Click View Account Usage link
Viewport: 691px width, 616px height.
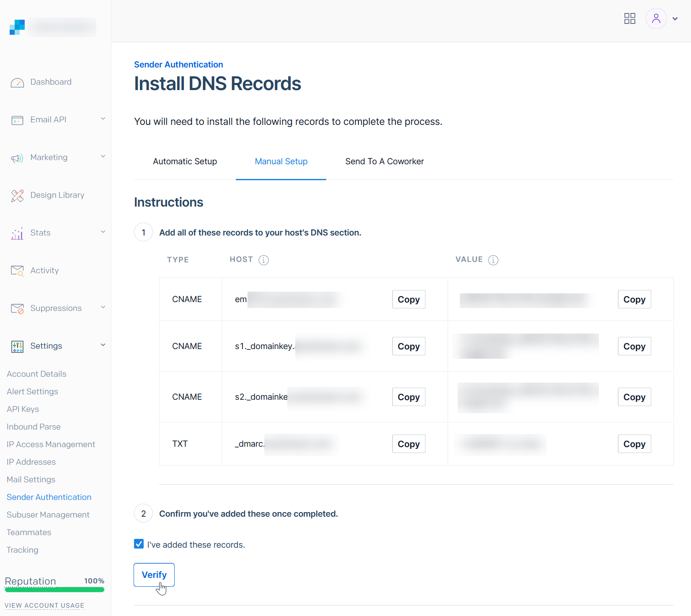coord(44,606)
